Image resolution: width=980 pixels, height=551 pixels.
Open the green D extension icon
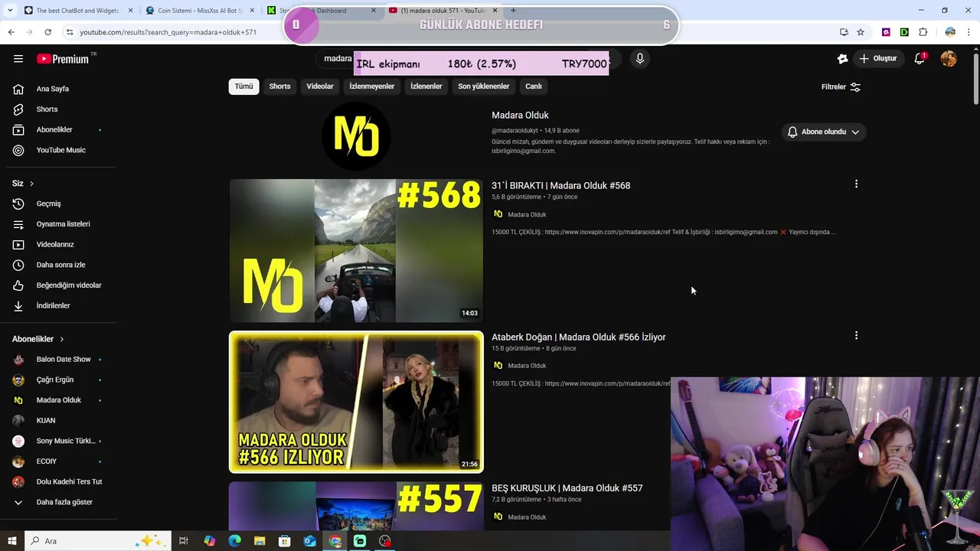pos(904,32)
